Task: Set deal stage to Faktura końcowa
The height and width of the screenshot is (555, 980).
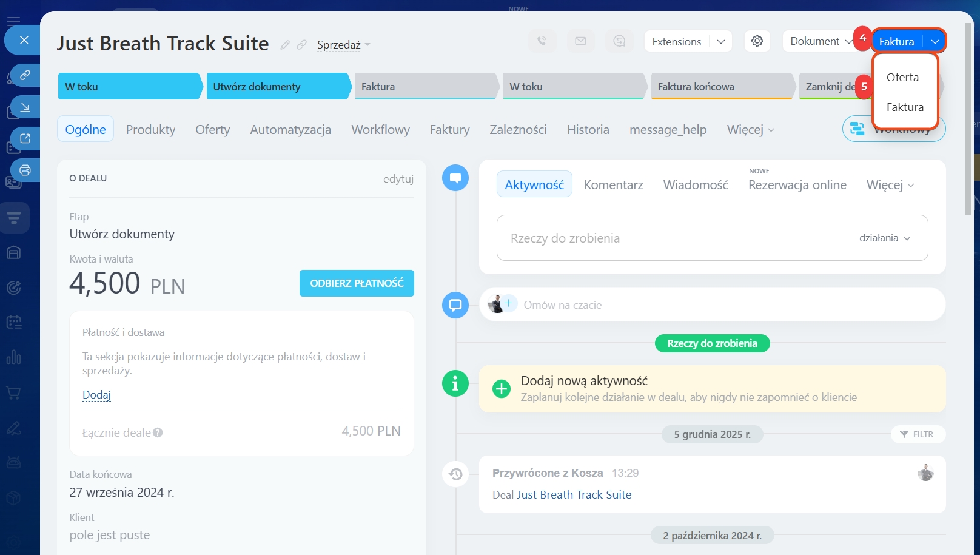Action: tap(720, 87)
